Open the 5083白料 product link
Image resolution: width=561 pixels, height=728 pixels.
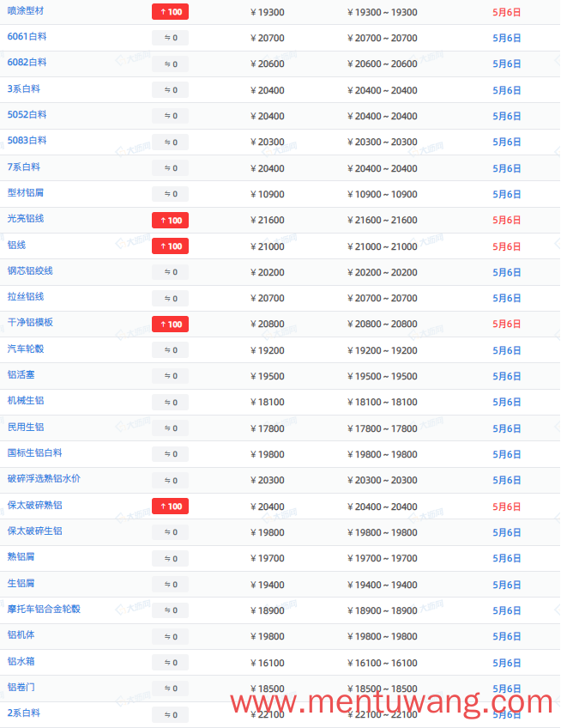tap(27, 140)
